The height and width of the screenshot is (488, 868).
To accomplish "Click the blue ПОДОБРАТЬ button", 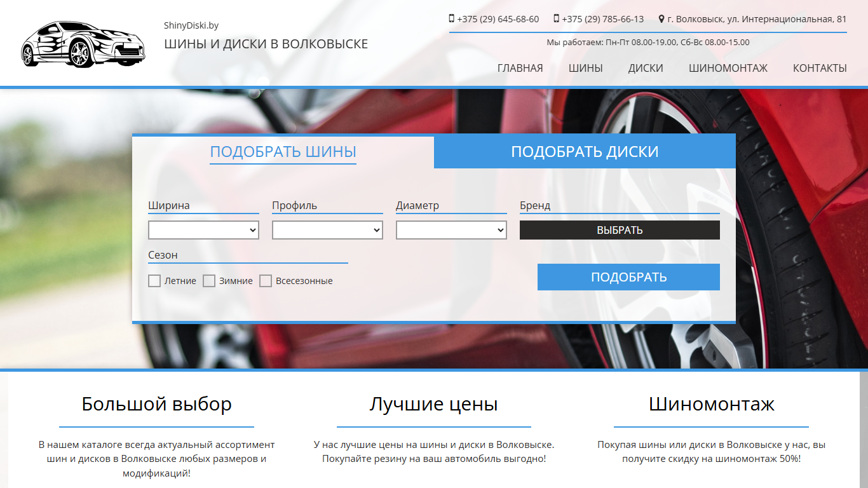I will 628,277.
